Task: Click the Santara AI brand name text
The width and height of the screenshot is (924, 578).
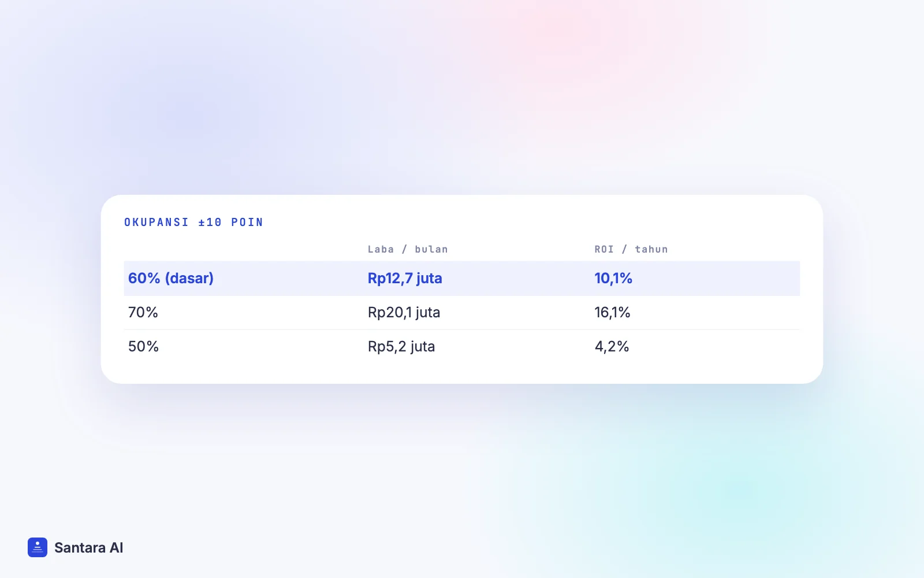Action: point(89,547)
